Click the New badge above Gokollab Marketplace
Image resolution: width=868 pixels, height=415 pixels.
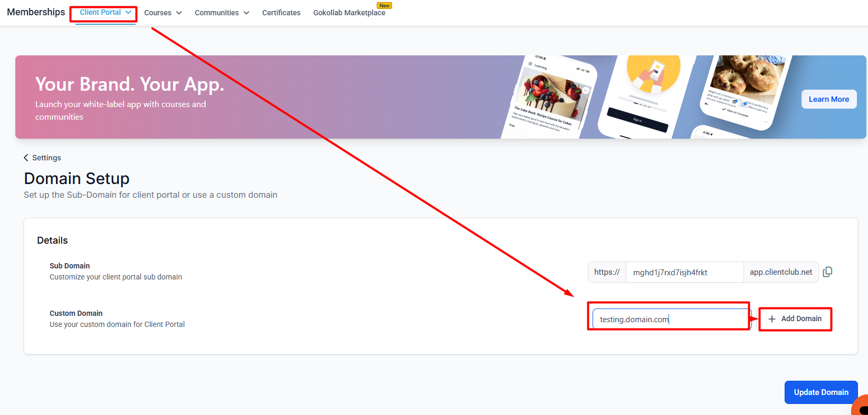tap(384, 6)
